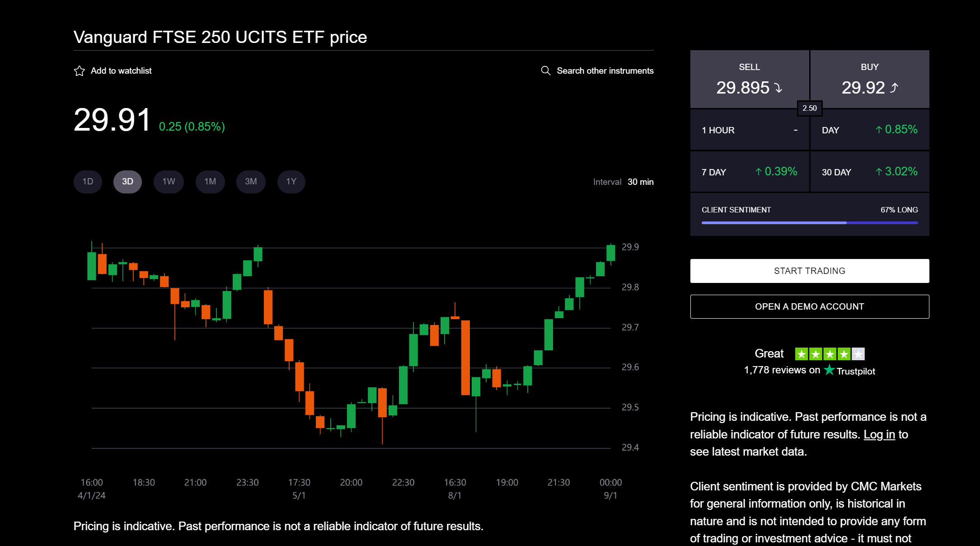The height and width of the screenshot is (546, 980).
Task: Click the DAY 0.85% change cell
Action: 870,130
